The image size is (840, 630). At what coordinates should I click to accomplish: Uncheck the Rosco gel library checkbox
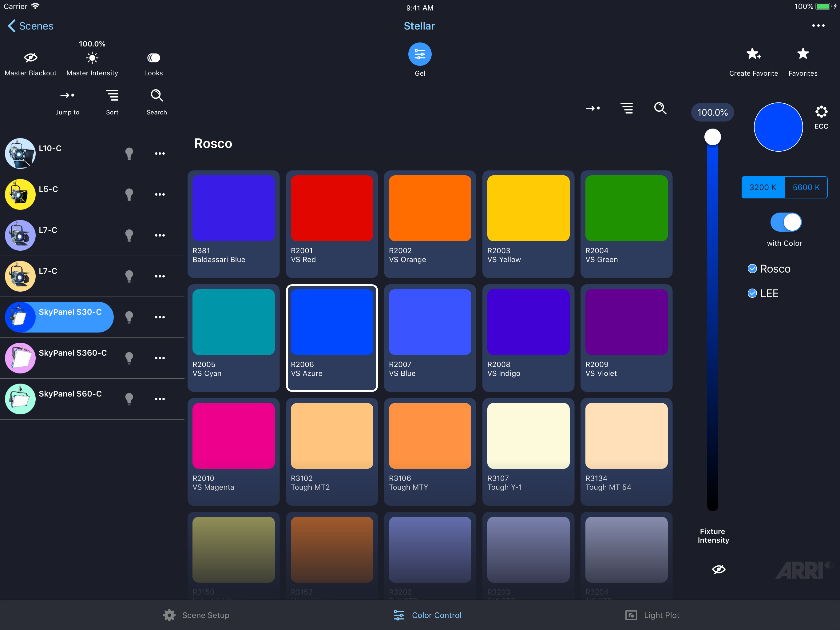(x=752, y=269)
